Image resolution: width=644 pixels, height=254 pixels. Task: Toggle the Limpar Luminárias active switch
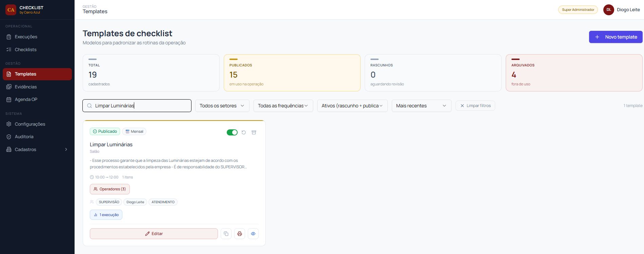232,132
